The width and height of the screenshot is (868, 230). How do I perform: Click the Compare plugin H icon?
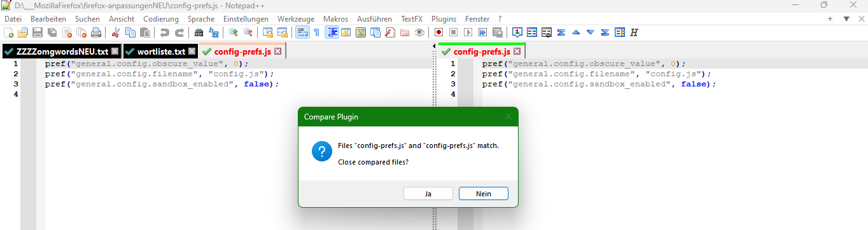click(x=634, y=32)
